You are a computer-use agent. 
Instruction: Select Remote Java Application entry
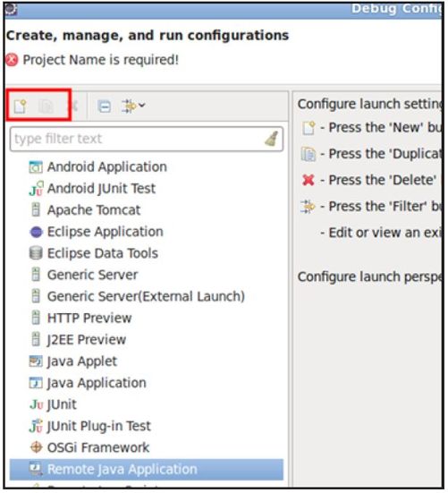123,470
